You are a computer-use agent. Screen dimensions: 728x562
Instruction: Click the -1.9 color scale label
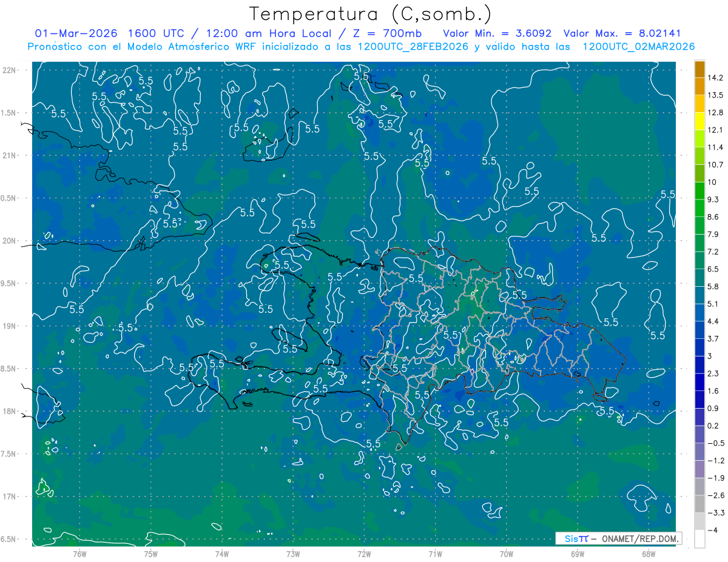tap(715, 478)
